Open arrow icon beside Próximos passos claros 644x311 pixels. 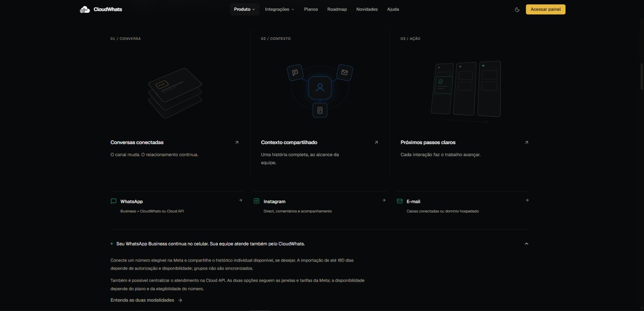pyautogui.click(x=526, y=142)
